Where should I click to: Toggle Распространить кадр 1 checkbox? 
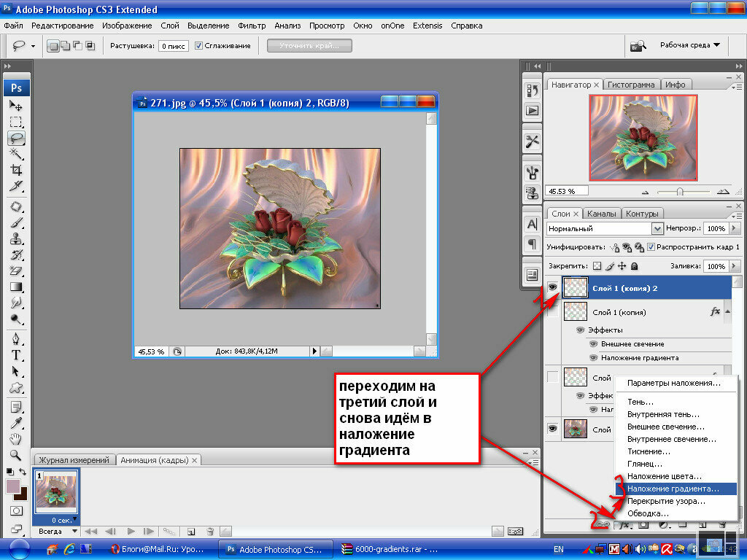(x=651, y=246)
